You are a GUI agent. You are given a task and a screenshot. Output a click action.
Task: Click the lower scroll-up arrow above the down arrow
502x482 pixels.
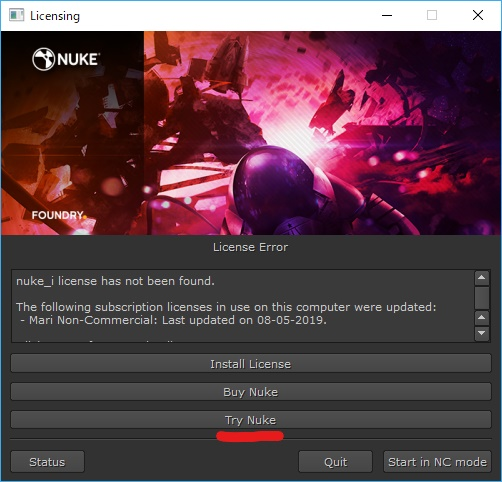[482, 317]
